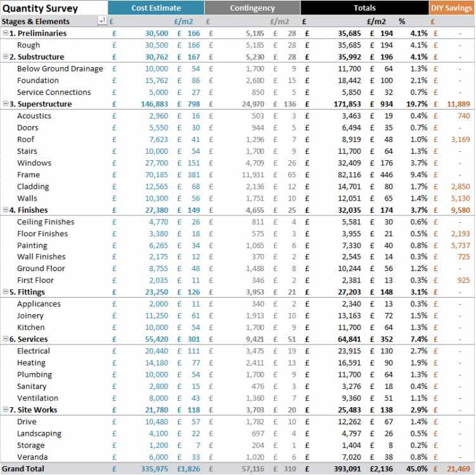Select the Joinery row label

30,316
